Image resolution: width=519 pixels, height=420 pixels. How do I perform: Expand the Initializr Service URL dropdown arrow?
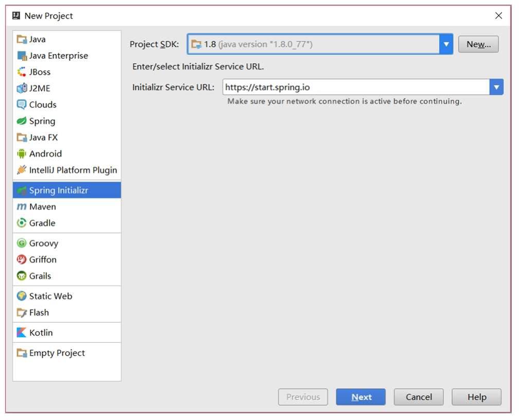tap(496, 87)
